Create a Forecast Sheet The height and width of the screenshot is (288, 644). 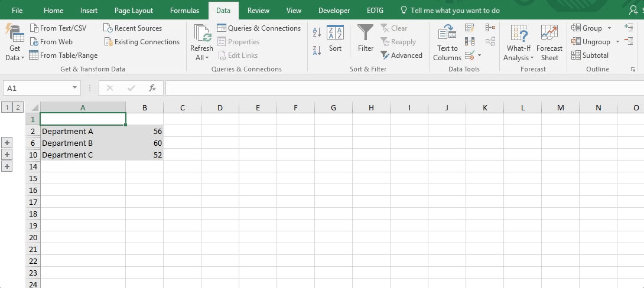click(x=549, y=42)
